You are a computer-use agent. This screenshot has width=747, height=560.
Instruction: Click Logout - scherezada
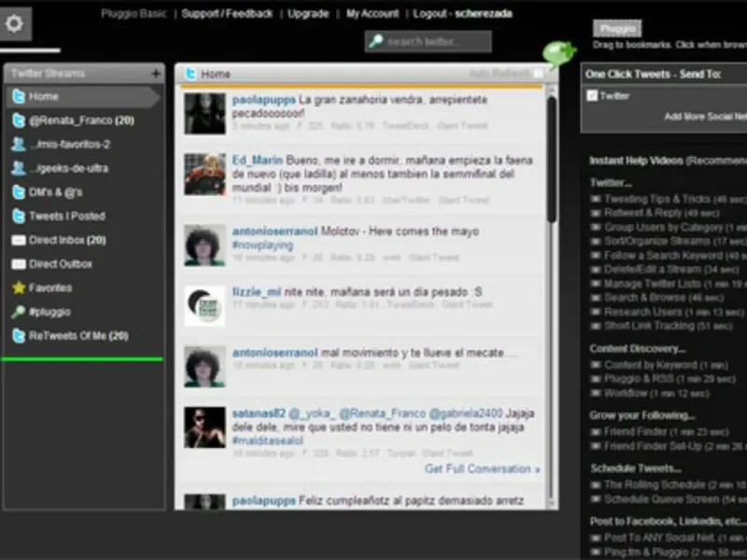(462, 13)
